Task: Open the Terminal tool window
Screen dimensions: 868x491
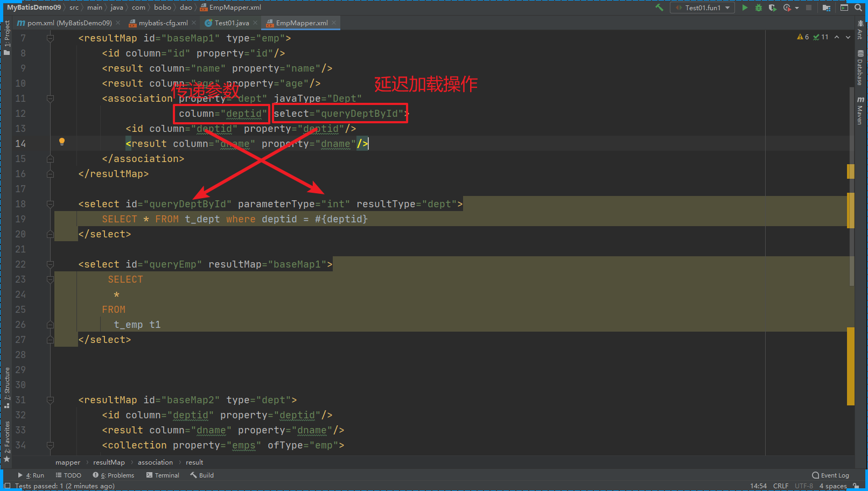Action: 163,475
